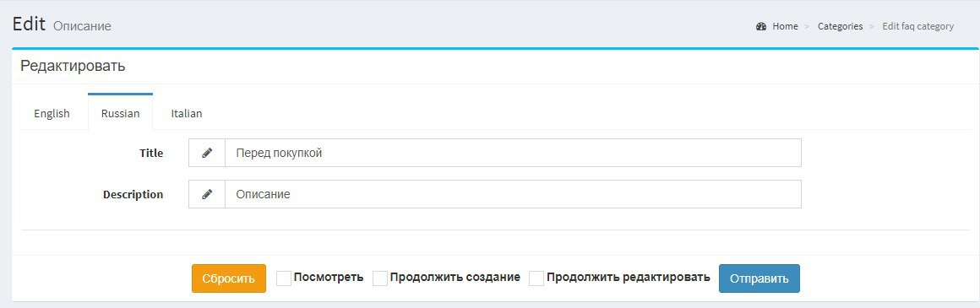
Task: Click the Edit faq category breadcrumb
Action: [918, 26]
